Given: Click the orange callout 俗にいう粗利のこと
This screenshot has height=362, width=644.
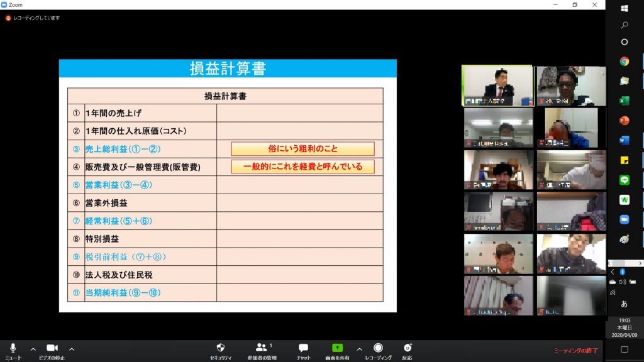Looking at the screenshot, I should 303,148.
